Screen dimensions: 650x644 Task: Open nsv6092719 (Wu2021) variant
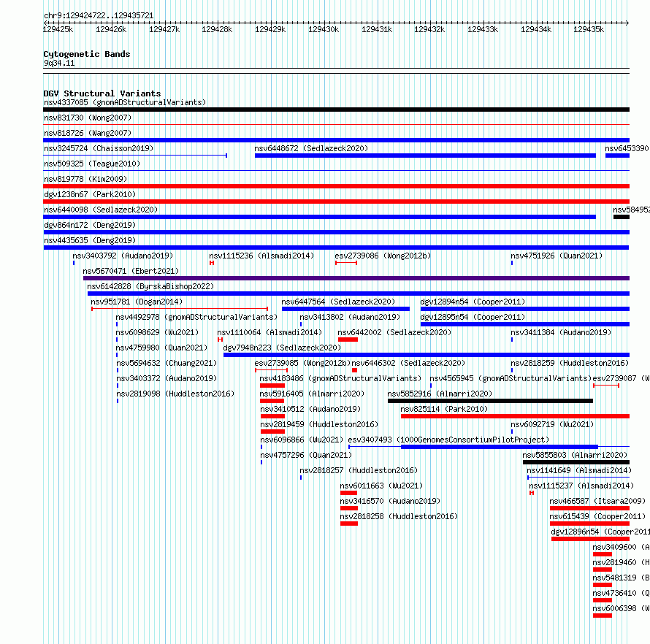click(x=552, y=424)
